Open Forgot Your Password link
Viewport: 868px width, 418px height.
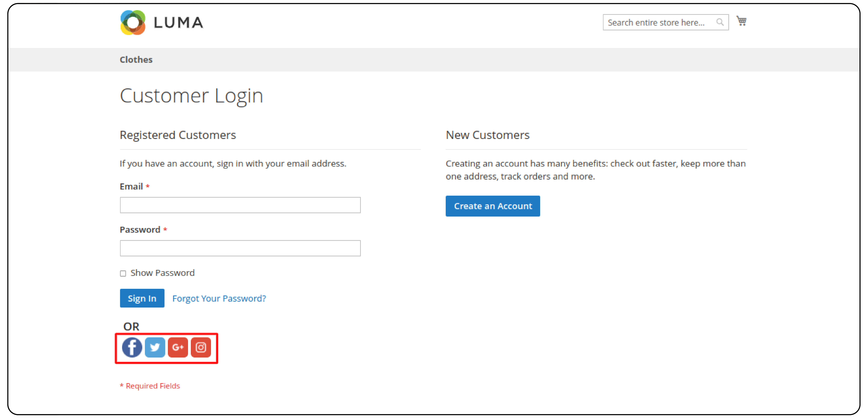pyautogui.click(x=219, y=298)
